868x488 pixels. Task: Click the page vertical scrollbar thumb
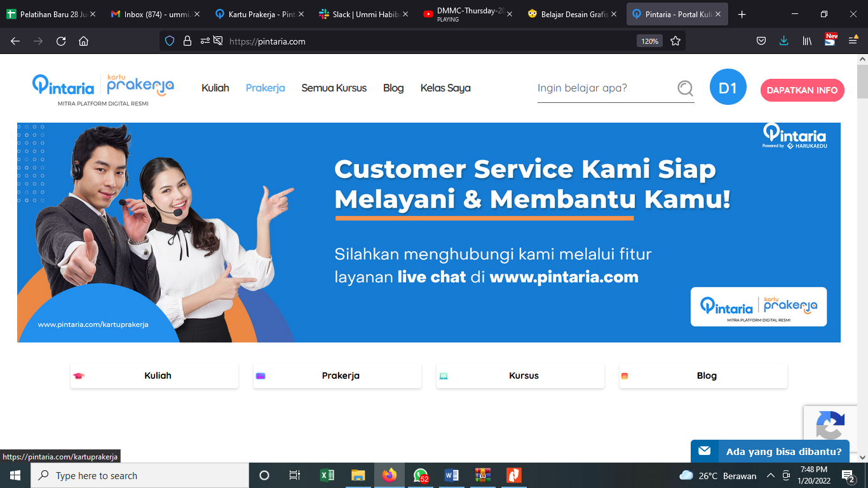tap(862, 81)
